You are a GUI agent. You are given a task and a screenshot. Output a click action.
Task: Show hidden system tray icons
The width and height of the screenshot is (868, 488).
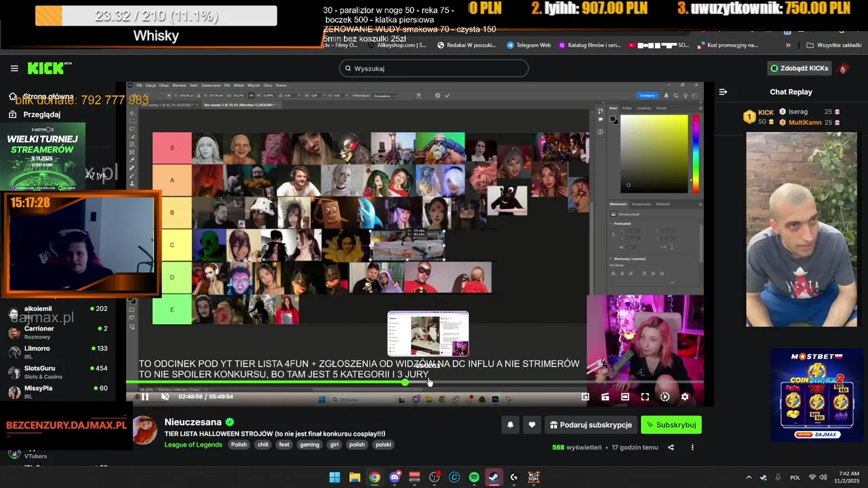coord(749,477)
